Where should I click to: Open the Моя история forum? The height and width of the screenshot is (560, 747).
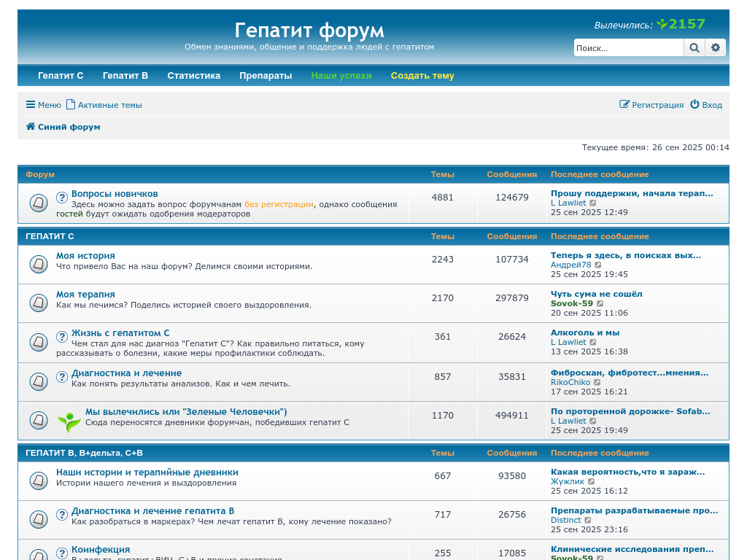click(85, 256)
